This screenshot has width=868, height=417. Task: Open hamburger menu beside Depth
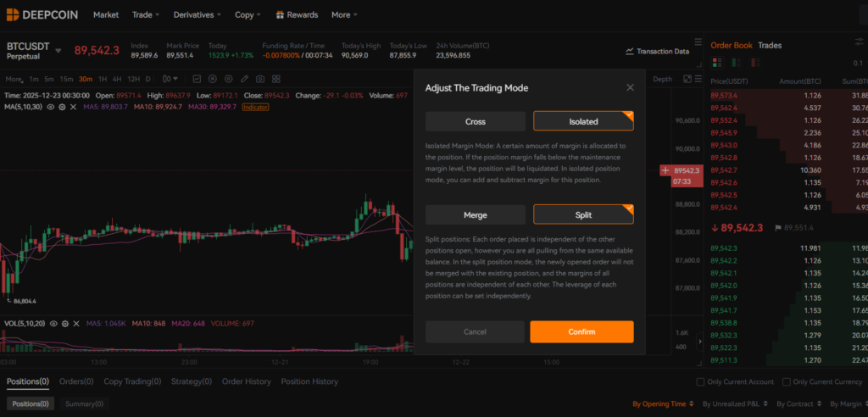pyautogui.click(x=698, y=79)
